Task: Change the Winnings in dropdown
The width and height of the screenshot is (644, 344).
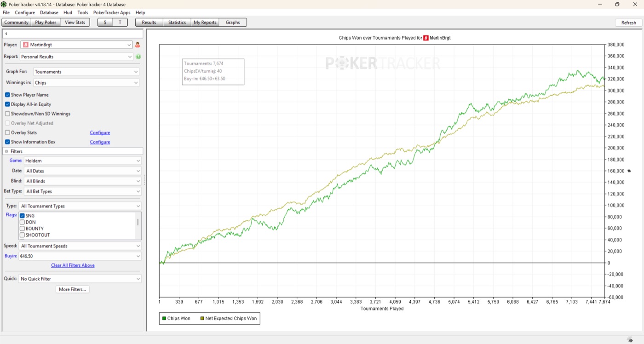Action: coord(86,83)
